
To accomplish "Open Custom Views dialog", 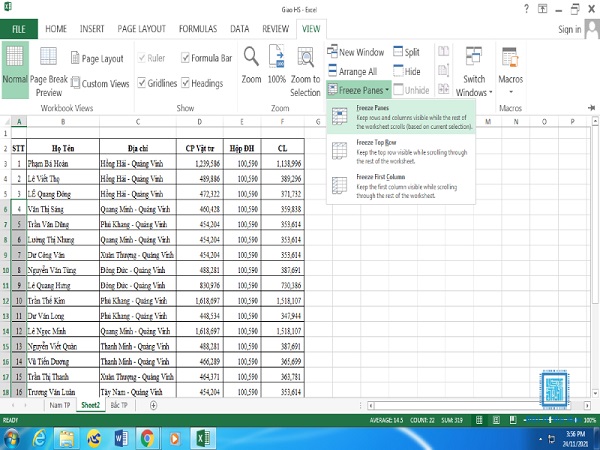I will pos(100,83).
